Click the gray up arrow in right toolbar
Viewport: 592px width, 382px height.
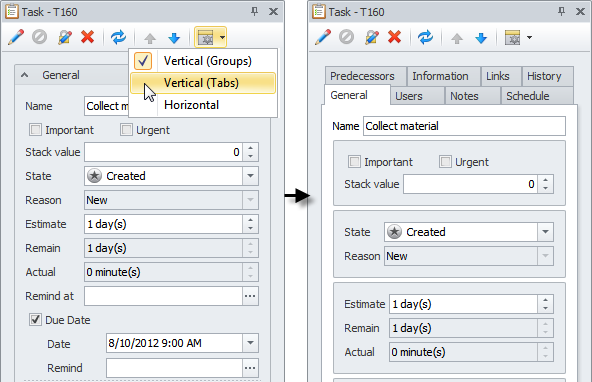click(x=457, y=38)
